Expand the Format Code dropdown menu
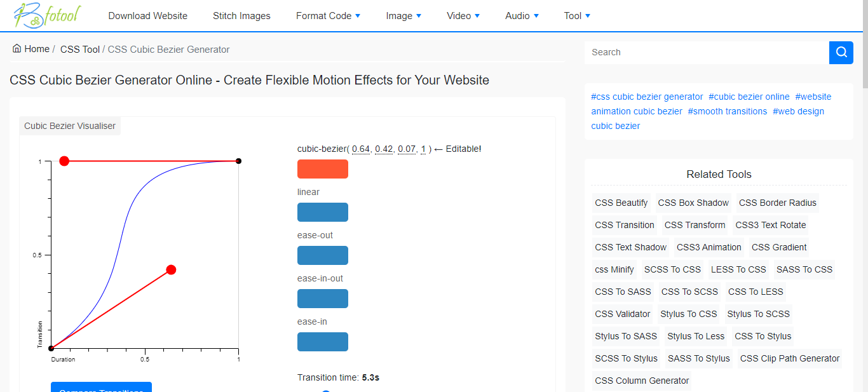868x392 pixels. [x=328, y=16]
